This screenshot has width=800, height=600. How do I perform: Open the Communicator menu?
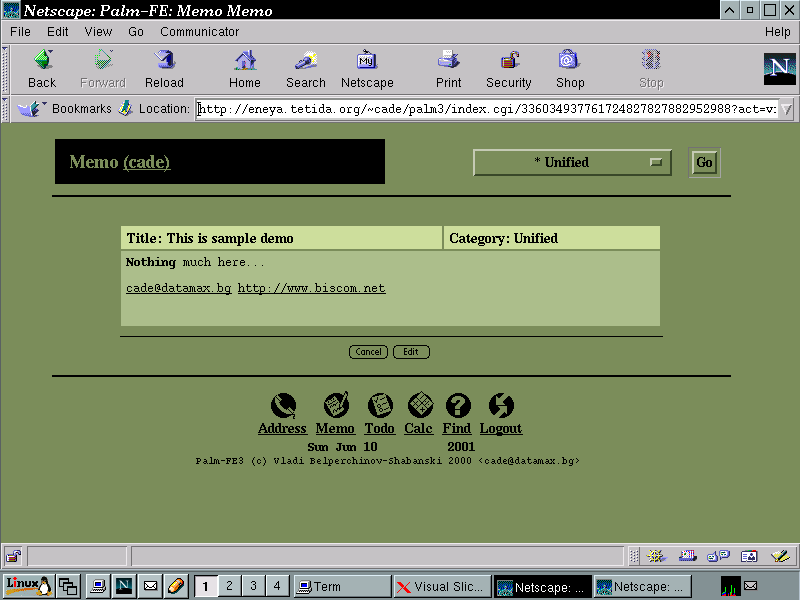coord(199,31)
